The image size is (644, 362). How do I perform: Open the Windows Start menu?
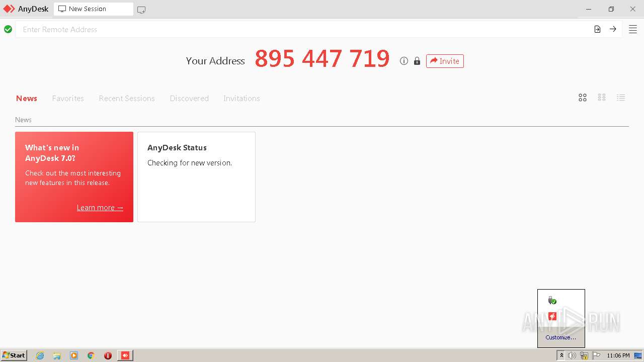(14, 355)
